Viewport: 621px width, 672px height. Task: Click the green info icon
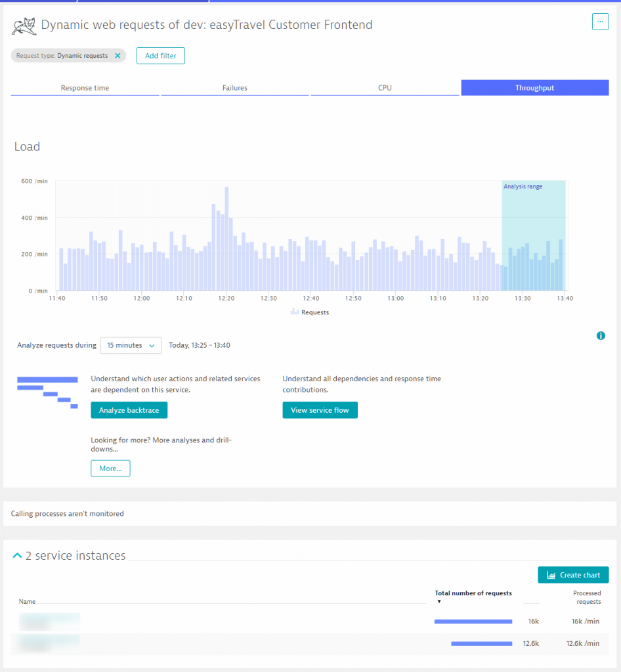(x=601, y=336)
